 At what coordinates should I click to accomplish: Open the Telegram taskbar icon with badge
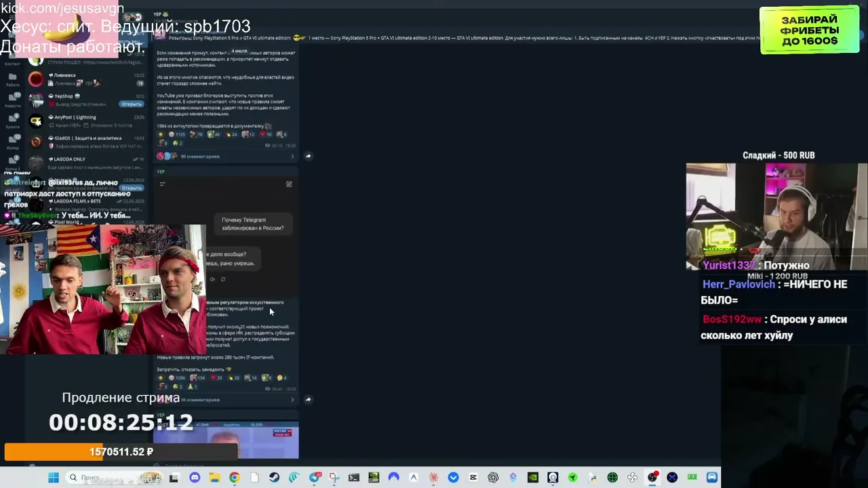315,478
